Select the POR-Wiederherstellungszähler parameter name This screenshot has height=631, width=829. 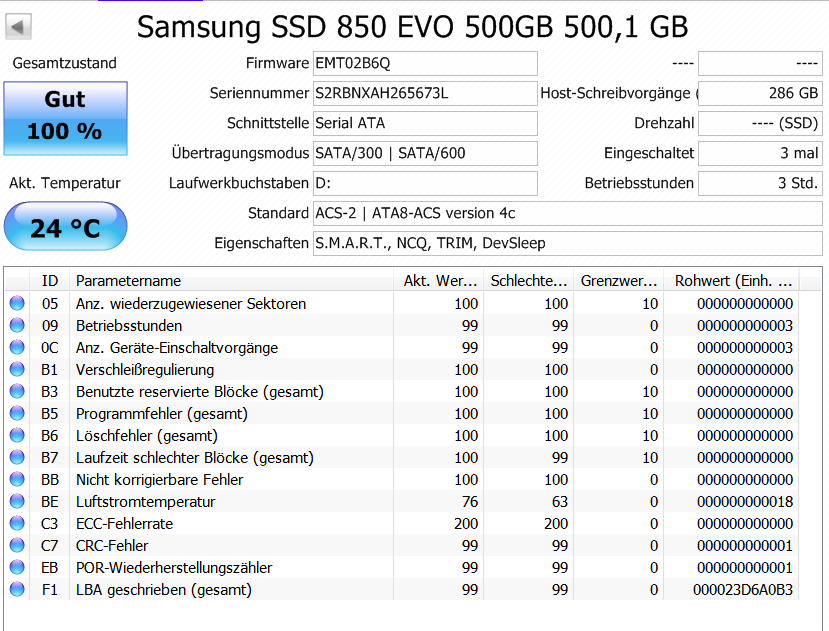(x=174, y=568)
